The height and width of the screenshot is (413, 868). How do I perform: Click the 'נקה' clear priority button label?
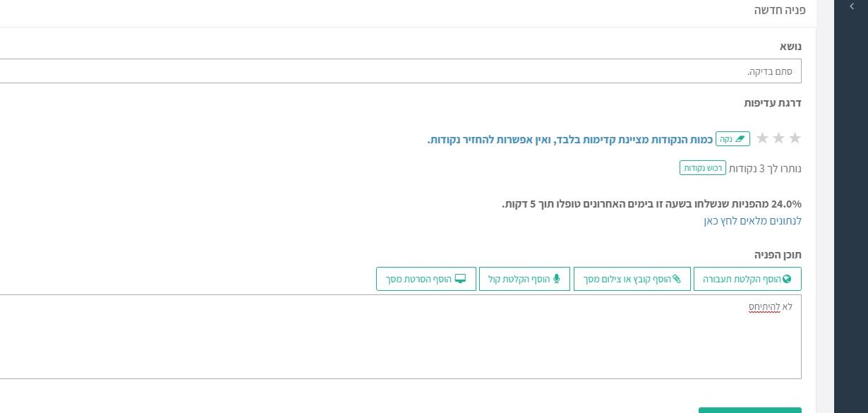[725, 139]
